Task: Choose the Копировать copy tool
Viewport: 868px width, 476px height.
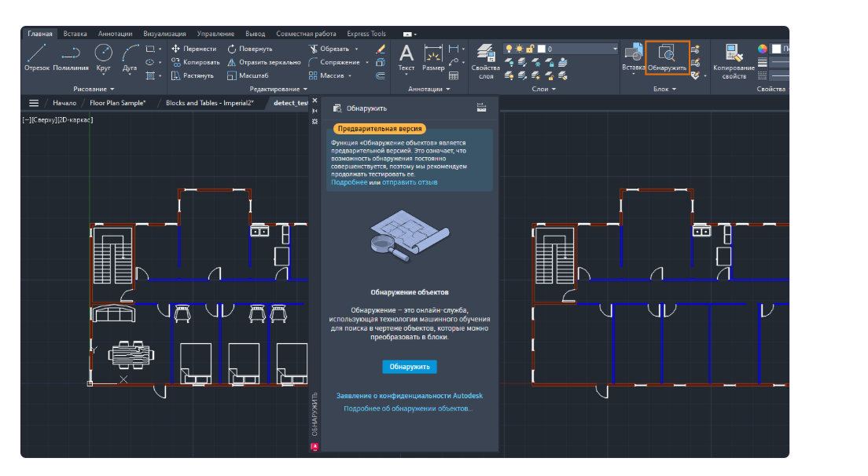Action: point(196,62)
